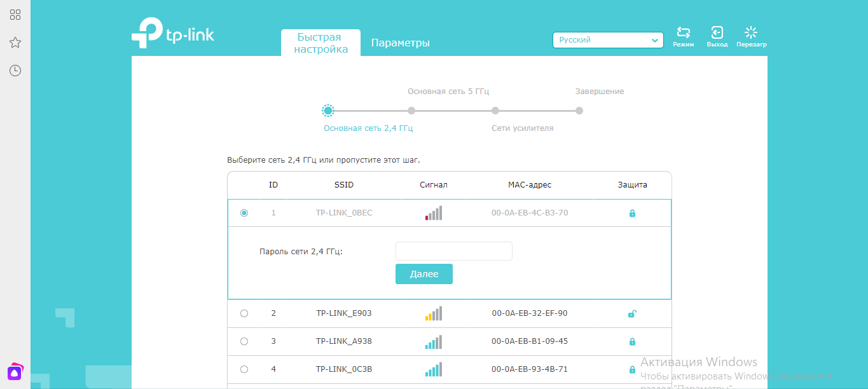
Task: Select the TP-LINK_A938 network radio button
Action: point(244,341)
